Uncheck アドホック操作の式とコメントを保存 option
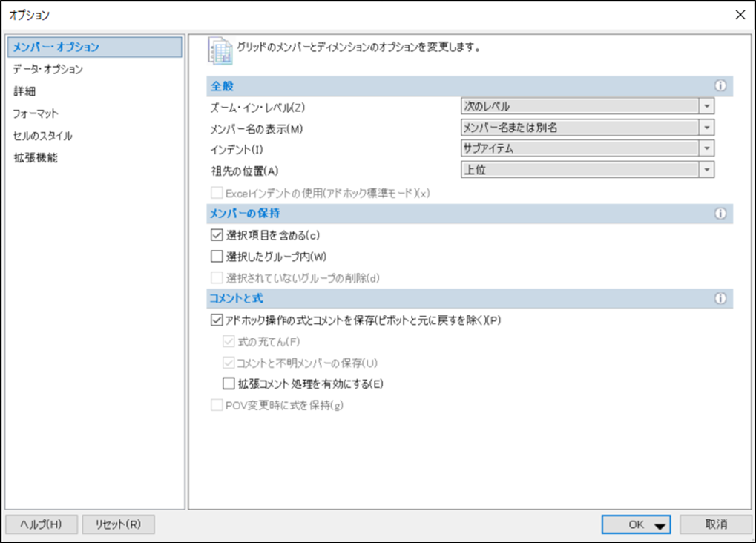The width and height of the screenshot is (756, 543). pyautogui.click(x=217, y=320)
